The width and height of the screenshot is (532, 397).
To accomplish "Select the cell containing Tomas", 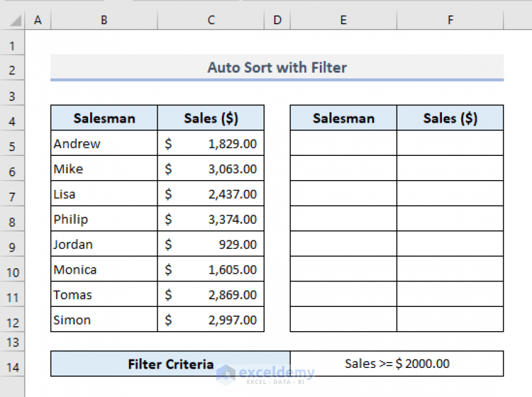I will tap(104, 294).
